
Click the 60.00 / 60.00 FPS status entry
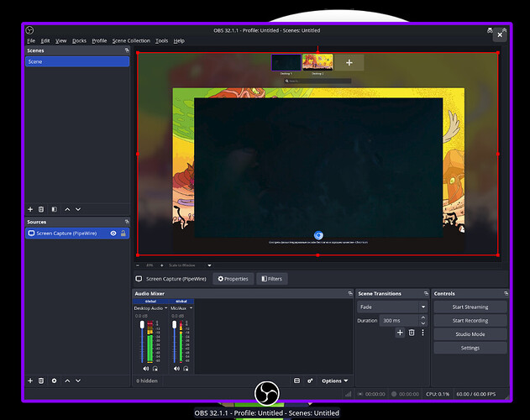coord(476,394)
